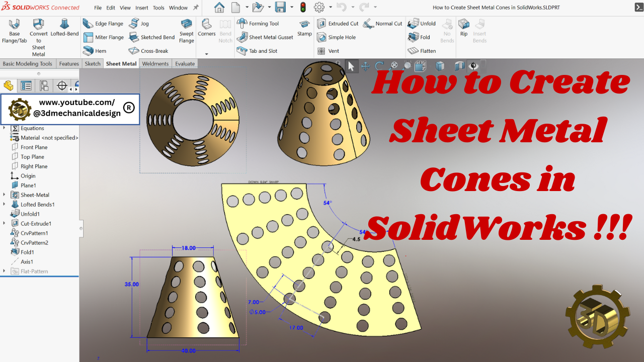Select the Normal Cut tool
The height and width of the screenshot is (362, 644).
pos(383,24)
